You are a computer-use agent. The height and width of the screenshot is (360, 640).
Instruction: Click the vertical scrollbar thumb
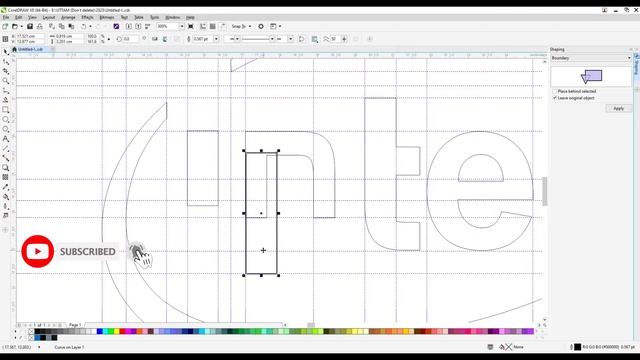click(544, 191)
